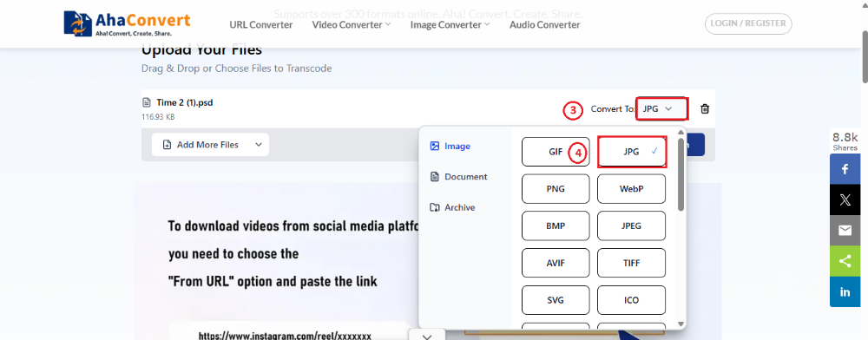Viewport: 868px width, 340px height.
Task: Select the Image category tab
Action: point(450,146)
